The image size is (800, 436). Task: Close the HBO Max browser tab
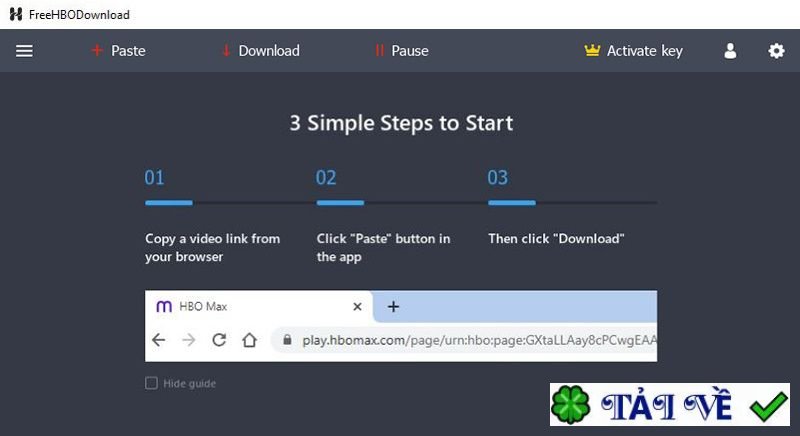[357, 306]
